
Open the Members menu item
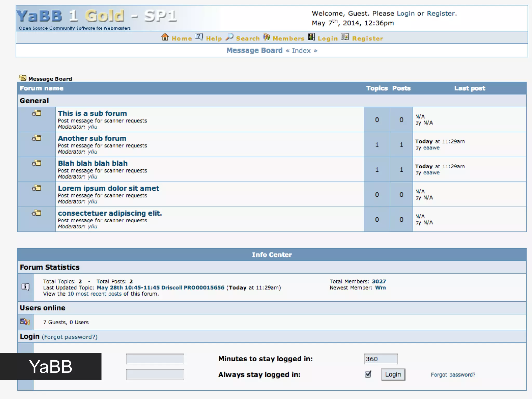pos(288,38)
